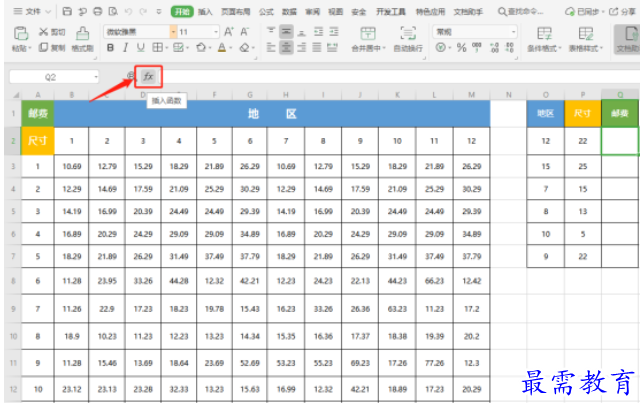
Task: Click the fx Insert Function button
Action: click(x=148, y=77)
